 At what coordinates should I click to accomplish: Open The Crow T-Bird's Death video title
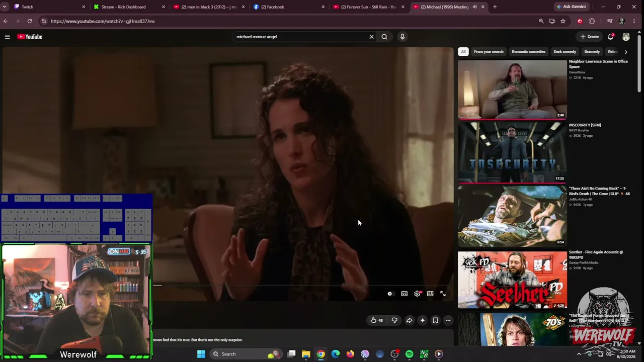pos(600,191)
